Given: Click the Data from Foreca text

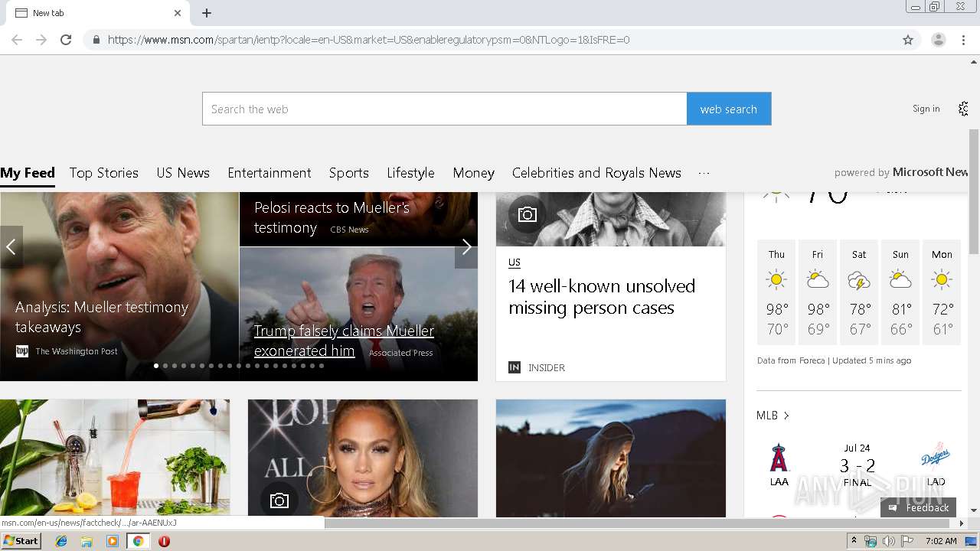Looking at the screenshot, I should click(791, 360).
